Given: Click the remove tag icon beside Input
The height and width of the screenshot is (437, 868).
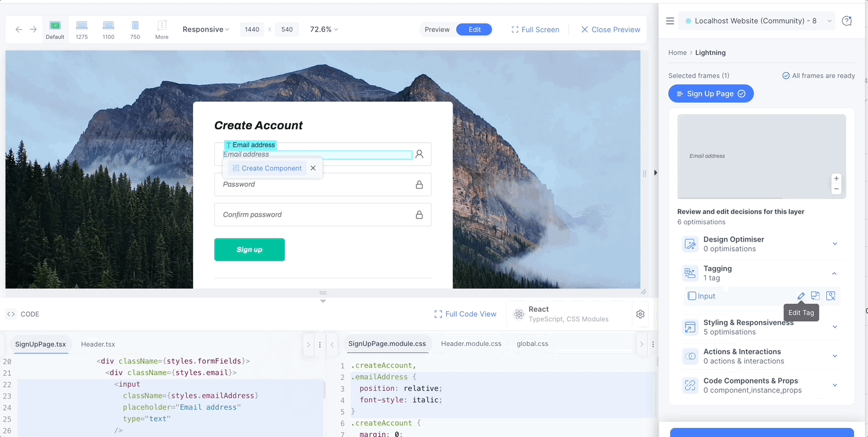Looking at the screenshot, I should (831, 296).
